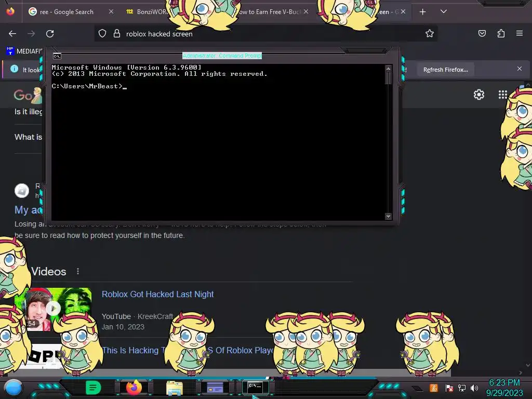Open the taskbar clock showing 6:23 PM

click(x=504, y=388)
